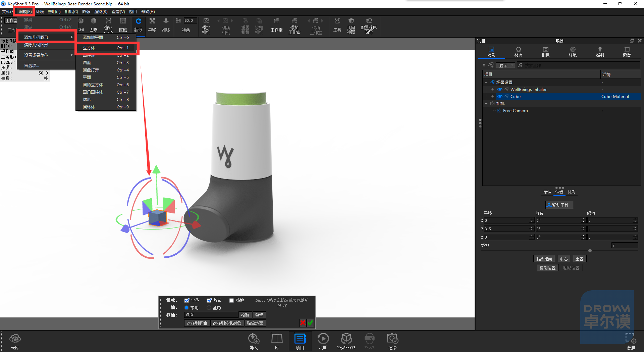Image resolution: width=644 pixels, height=352 pixels.
Task: Click the 对齐到较低对象 button
Action: (227, 323)
